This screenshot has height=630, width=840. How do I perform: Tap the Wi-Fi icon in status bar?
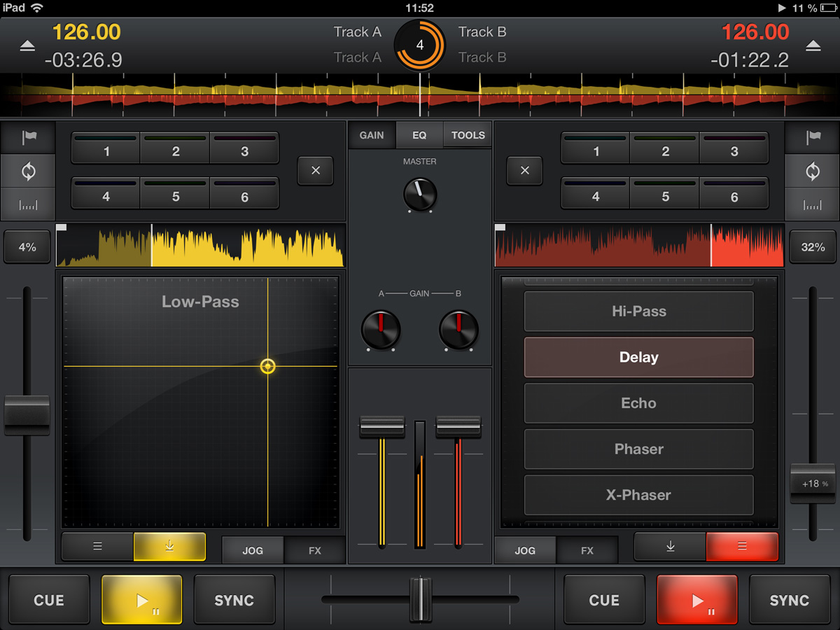[x=37, y=8]
